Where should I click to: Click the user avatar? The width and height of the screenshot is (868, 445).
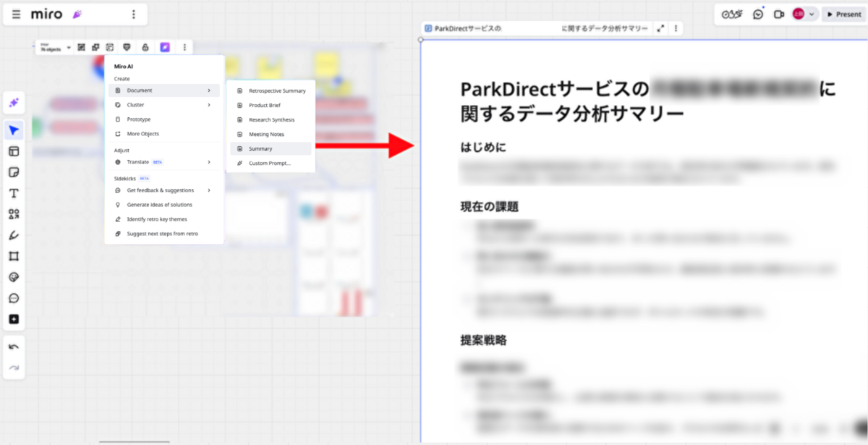[x=799, y=14]
